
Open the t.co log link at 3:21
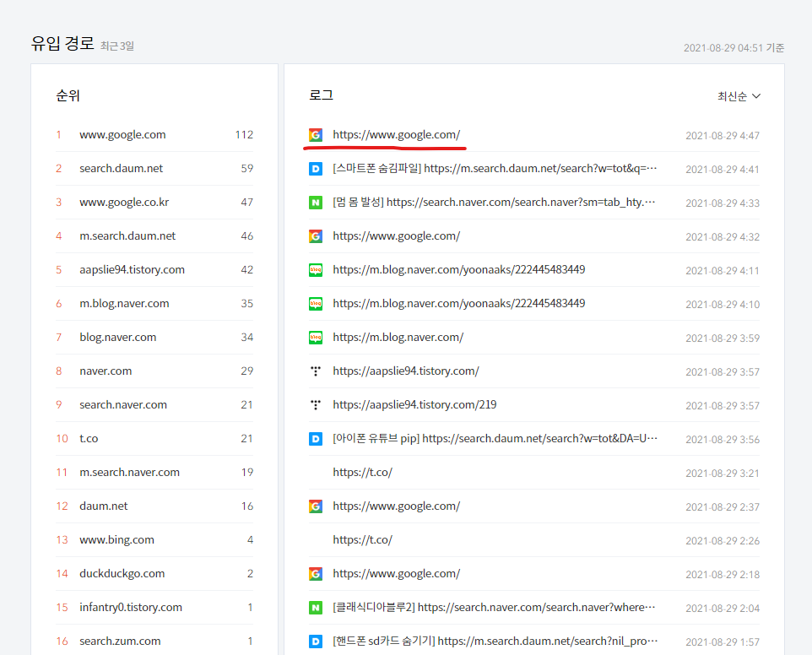tap(362, 472)
